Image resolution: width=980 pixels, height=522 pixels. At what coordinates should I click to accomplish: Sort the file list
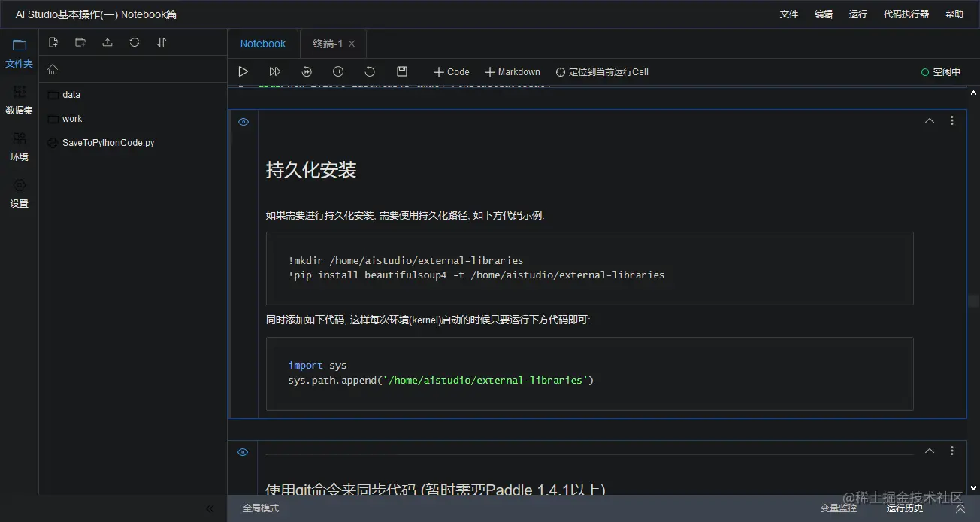[162, 42]
